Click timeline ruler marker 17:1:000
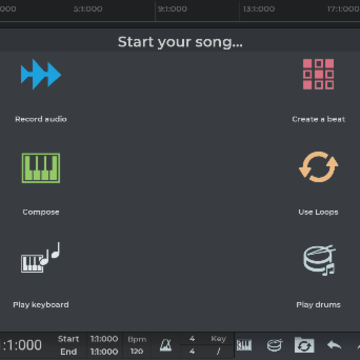This screenshot has width=360, height=360. coord(343,9)
